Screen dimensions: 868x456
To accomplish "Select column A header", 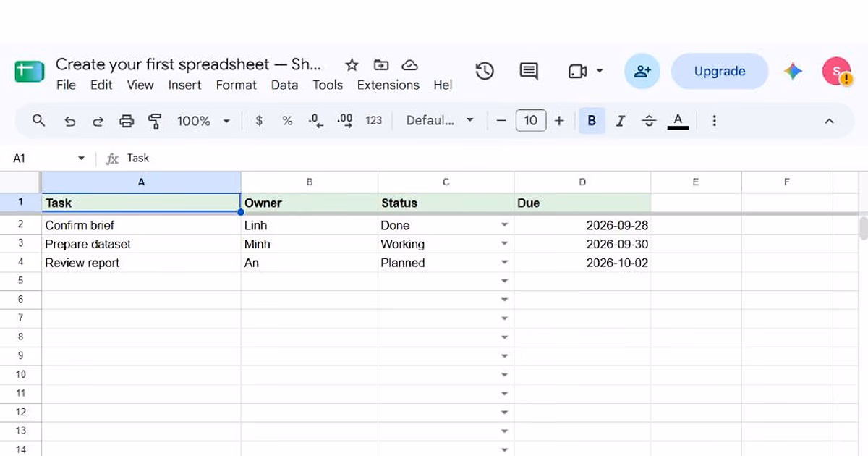I will coord(141,182).
